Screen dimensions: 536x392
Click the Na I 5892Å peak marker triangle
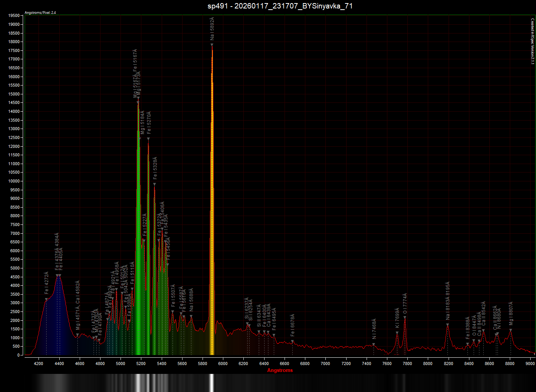[212, 45]
